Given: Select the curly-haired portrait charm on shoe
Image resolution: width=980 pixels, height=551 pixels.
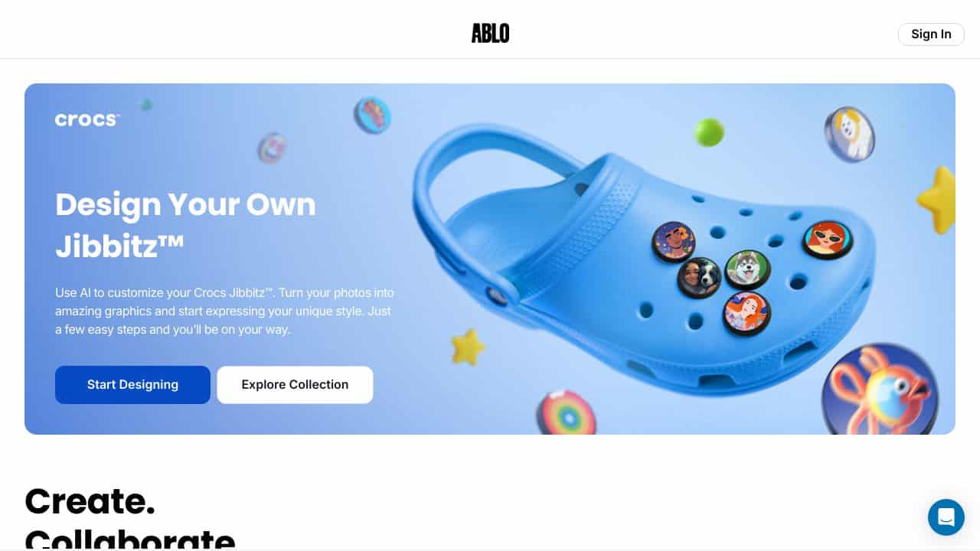Looking at the screenshot, I should (x=673, y=242).
